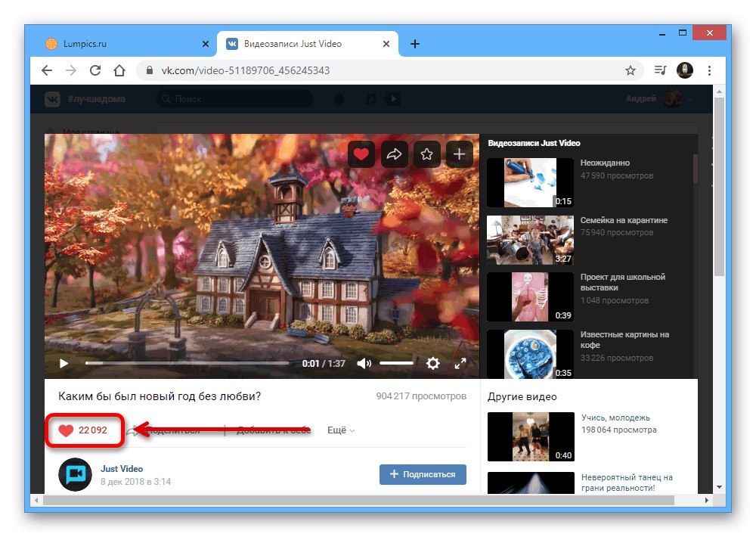Click the Подписаться subscribe button
Screen dimensions: 756x537
click(423, 474)
